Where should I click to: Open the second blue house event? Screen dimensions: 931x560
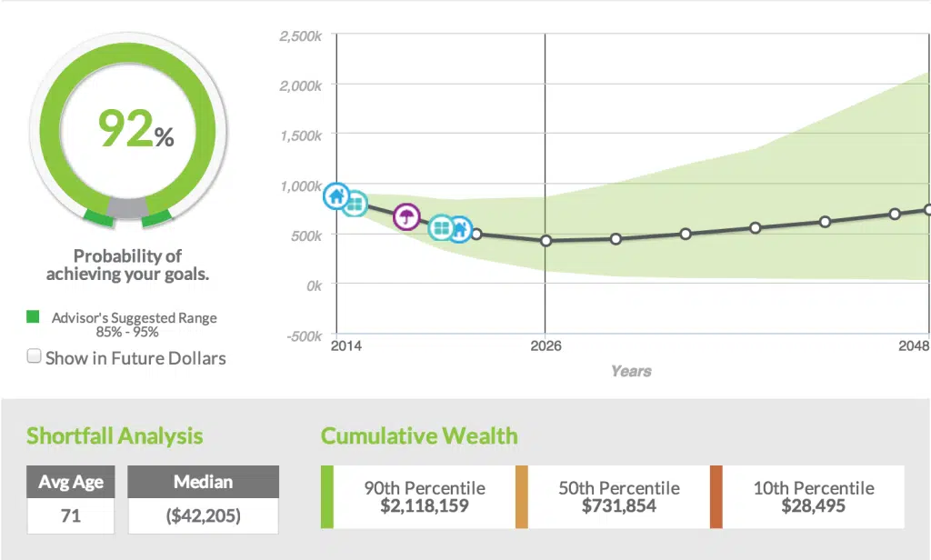[460, 228]
